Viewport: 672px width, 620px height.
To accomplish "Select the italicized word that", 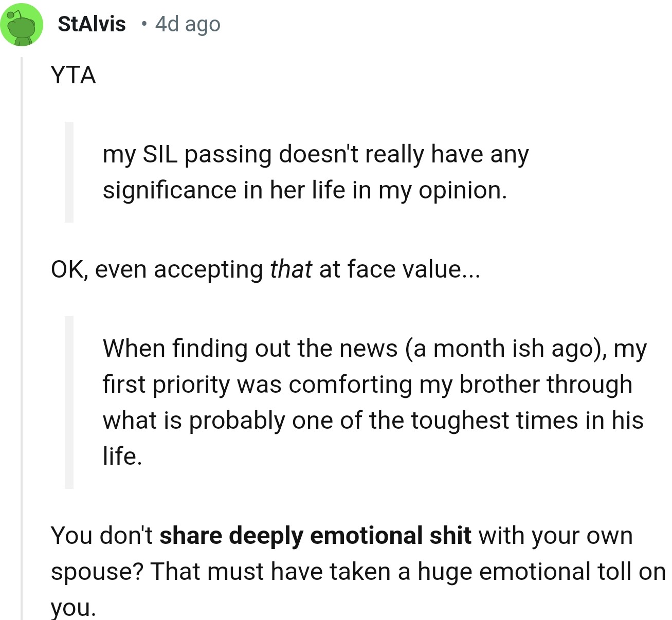I will (290, 268).
